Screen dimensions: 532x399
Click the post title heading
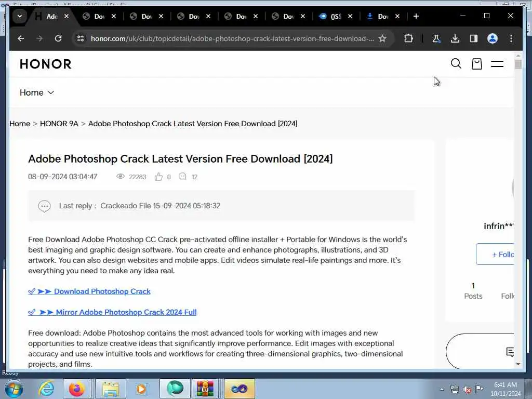pos(180,159)
